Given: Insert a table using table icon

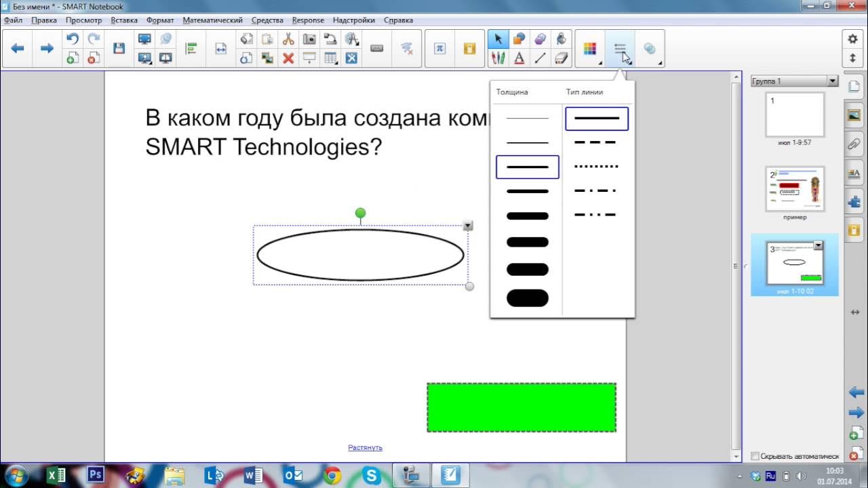Looking at the screenshot, I should click(330, 58).
